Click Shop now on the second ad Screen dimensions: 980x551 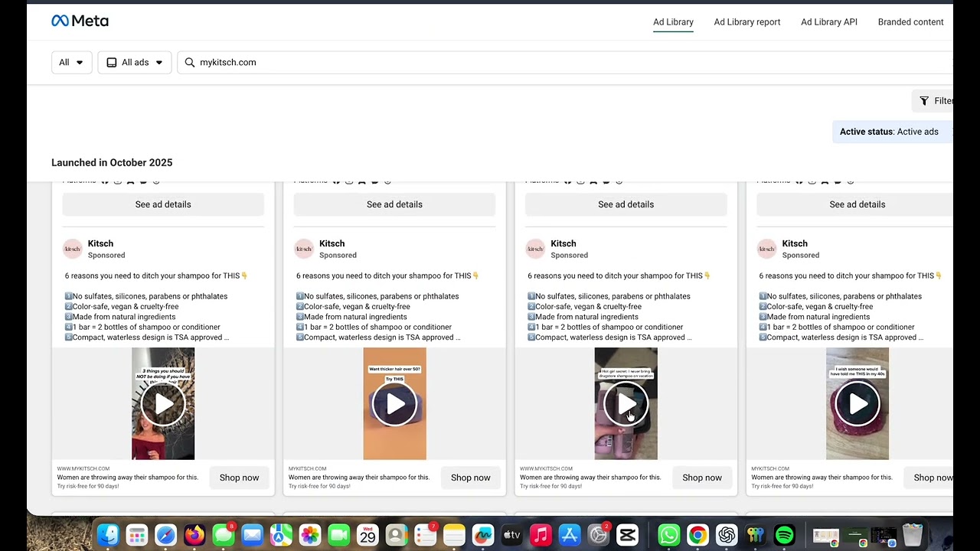coord(470,478)
